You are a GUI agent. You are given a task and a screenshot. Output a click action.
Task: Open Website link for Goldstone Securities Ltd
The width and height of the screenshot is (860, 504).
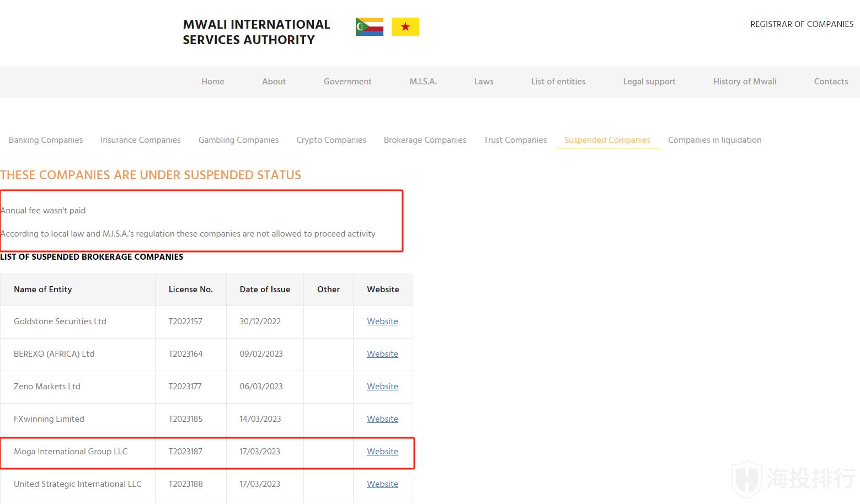[382, 321]
